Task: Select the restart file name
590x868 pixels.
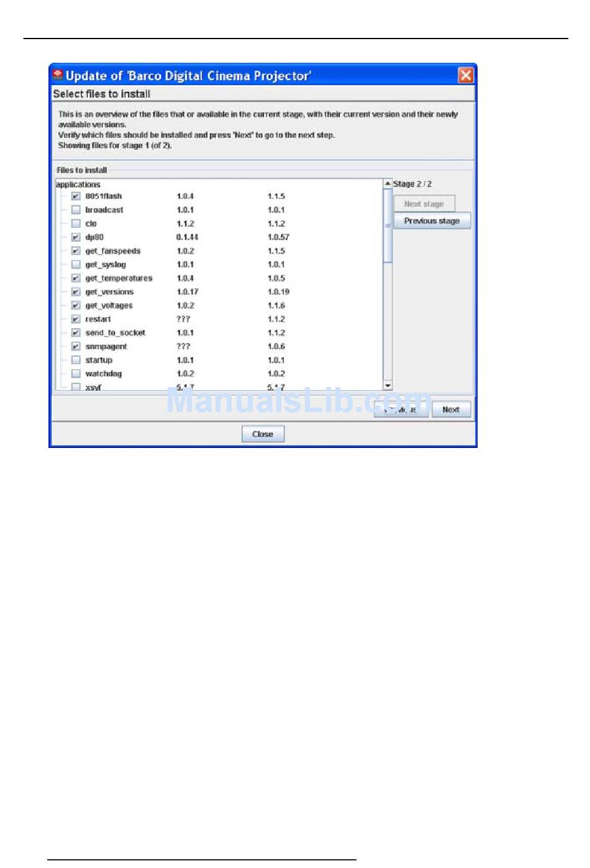Action: [98, 319]
